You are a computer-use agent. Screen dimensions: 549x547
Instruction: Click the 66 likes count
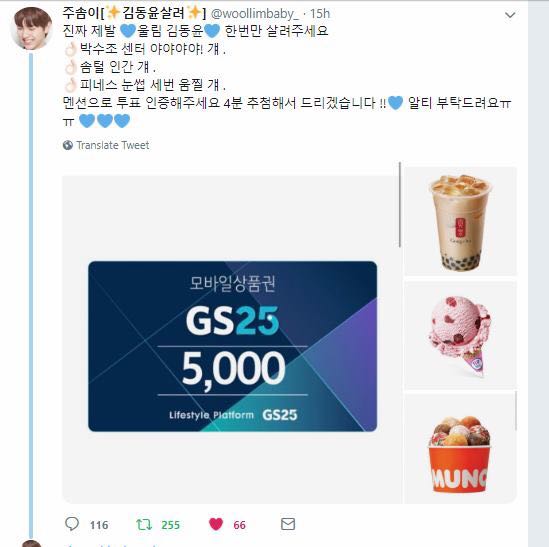(x=239, y=525)
